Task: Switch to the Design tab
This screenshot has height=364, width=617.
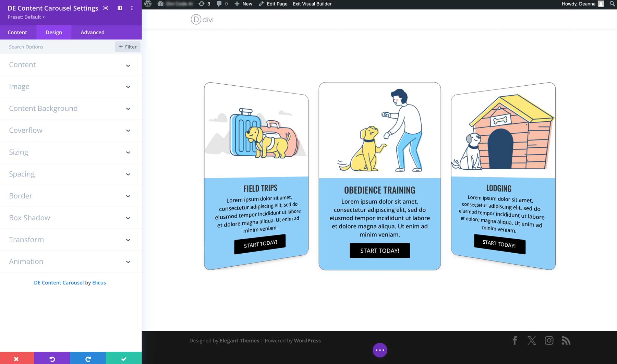Action: [54, 32]
